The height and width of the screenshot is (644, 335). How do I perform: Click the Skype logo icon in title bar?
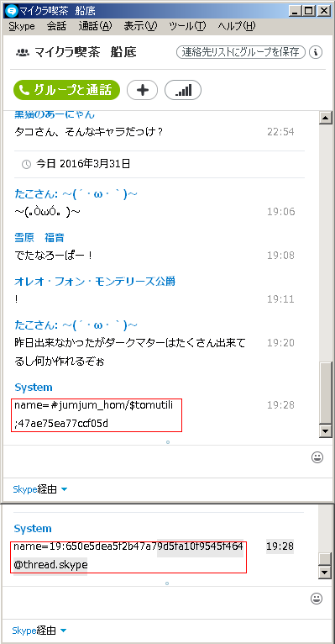(x=11, y=10)
